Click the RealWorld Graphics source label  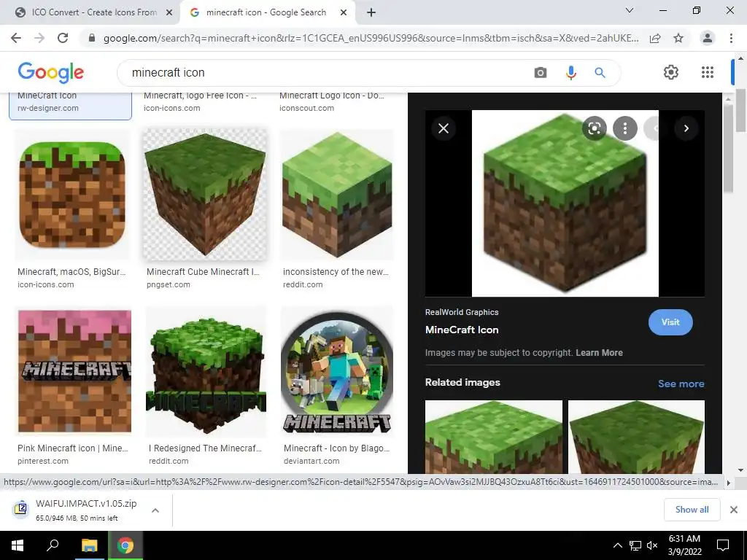[x=462, y=312]
